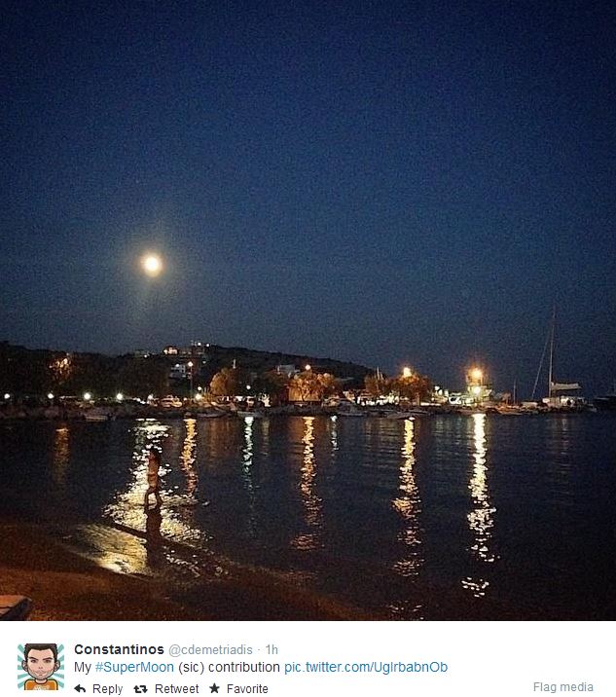Click the (sic) text in the tweet

[x=191, y=667]
